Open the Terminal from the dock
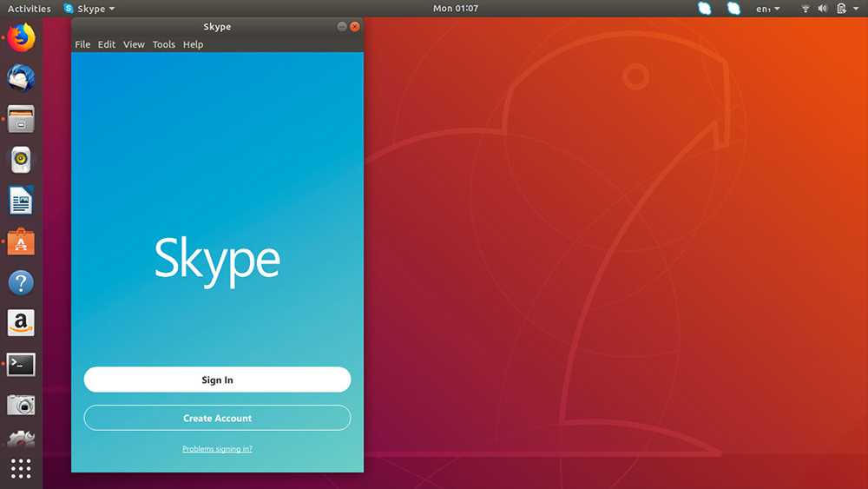868x489 pixels. 21,365
